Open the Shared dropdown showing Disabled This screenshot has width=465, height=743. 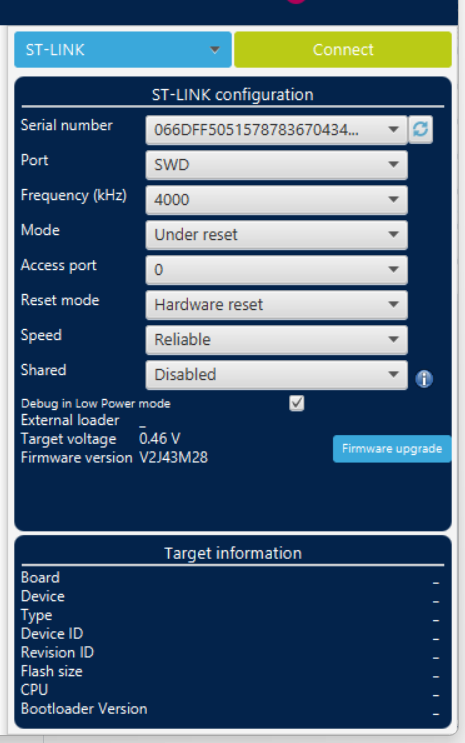pos(276,375)
